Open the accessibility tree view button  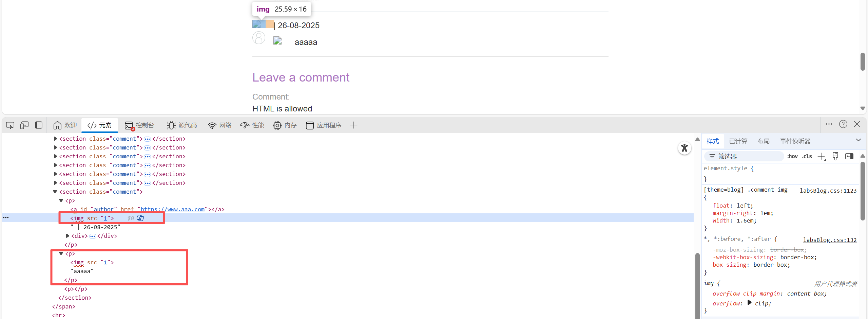pyautogui.click(x=684, y=148)
